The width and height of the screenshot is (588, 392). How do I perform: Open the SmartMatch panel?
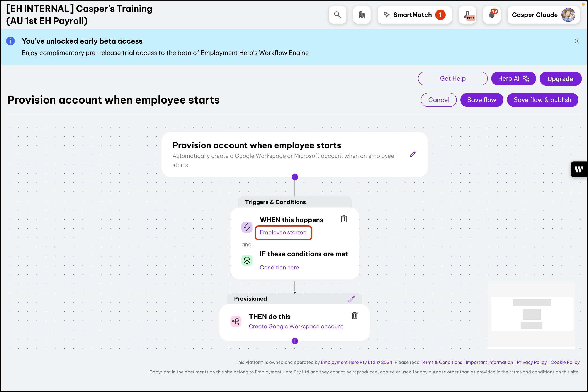[414, 15]
